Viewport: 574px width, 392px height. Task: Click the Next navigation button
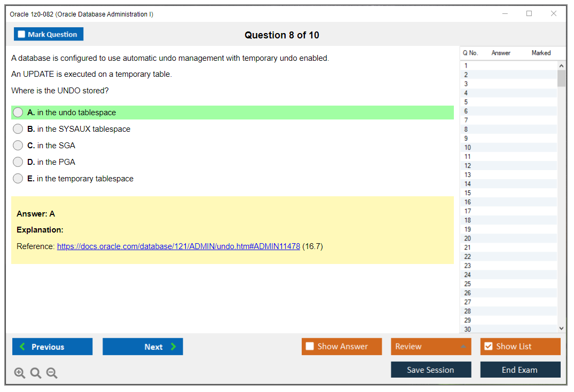tap(143, 346)
